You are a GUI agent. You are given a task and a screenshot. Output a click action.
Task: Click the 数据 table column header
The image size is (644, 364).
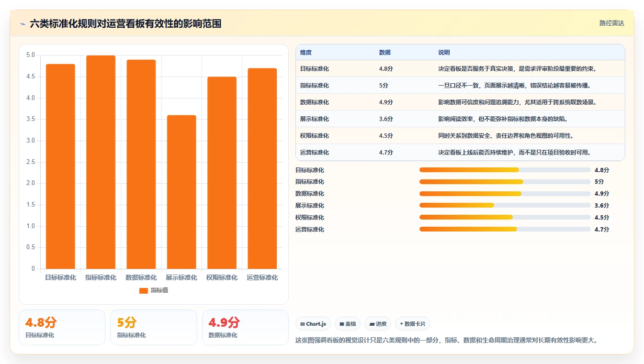(x=385, y=52)
